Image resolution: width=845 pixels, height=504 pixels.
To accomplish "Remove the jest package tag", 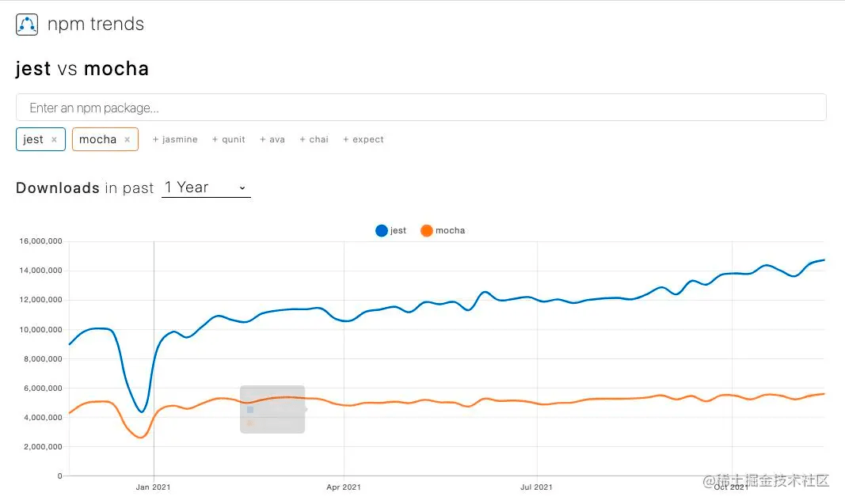I will [x=54, y=140].
